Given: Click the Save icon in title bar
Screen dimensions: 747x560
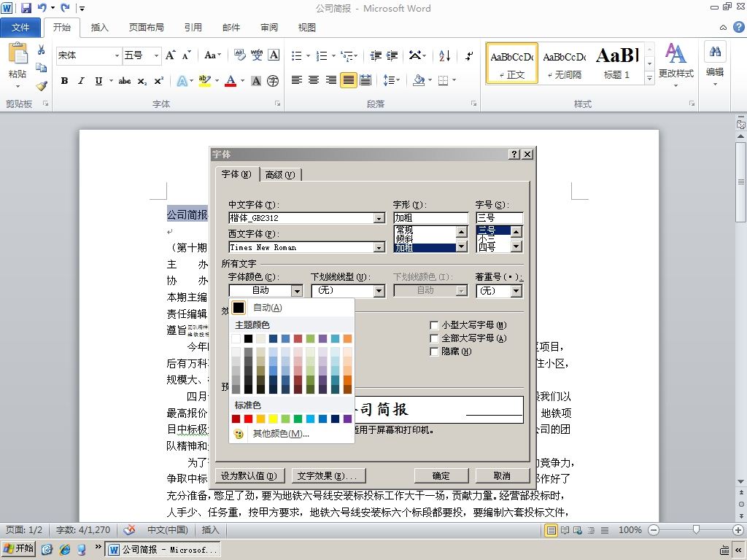Looking at the screenshot, I should tap(26, 7).
